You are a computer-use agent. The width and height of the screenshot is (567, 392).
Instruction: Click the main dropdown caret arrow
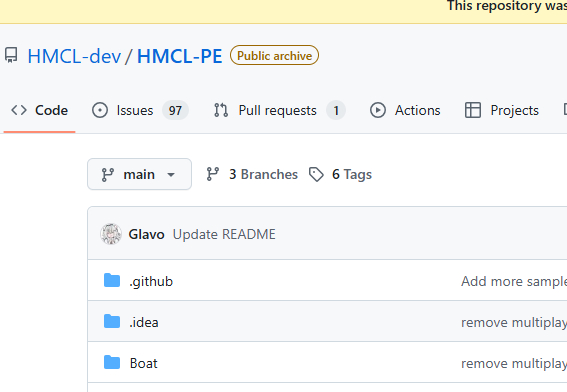[171, 175]
